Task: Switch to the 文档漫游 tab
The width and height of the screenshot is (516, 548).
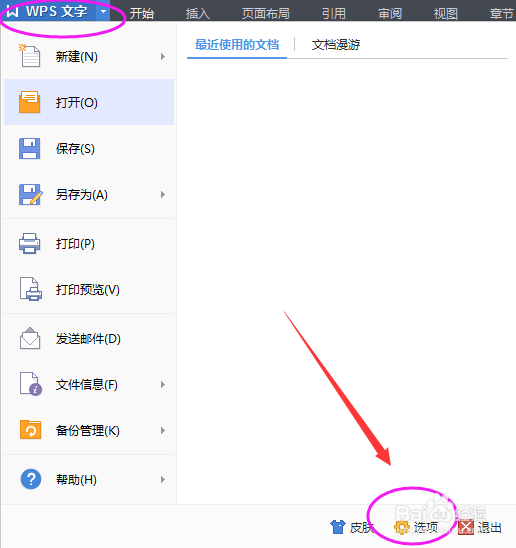Action: [x=336, y=45]
